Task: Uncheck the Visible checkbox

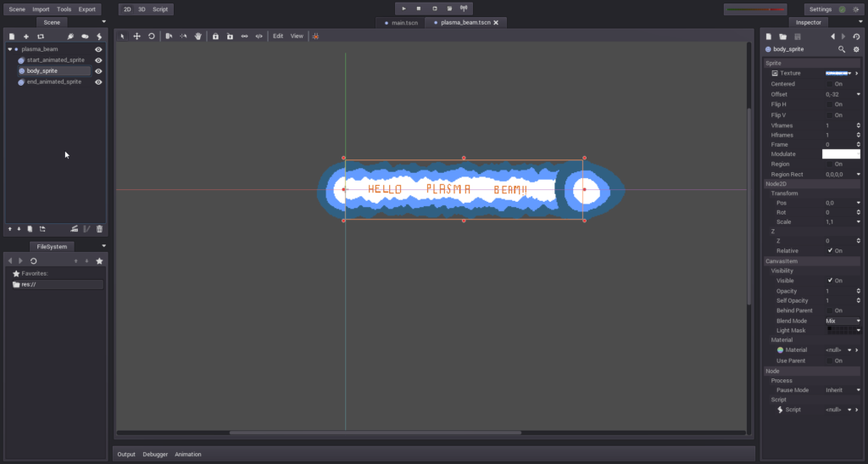Action: (x=830, y=281)
